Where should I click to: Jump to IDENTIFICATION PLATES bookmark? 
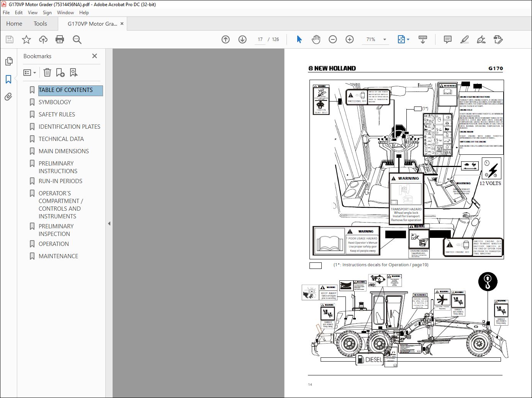69,127
